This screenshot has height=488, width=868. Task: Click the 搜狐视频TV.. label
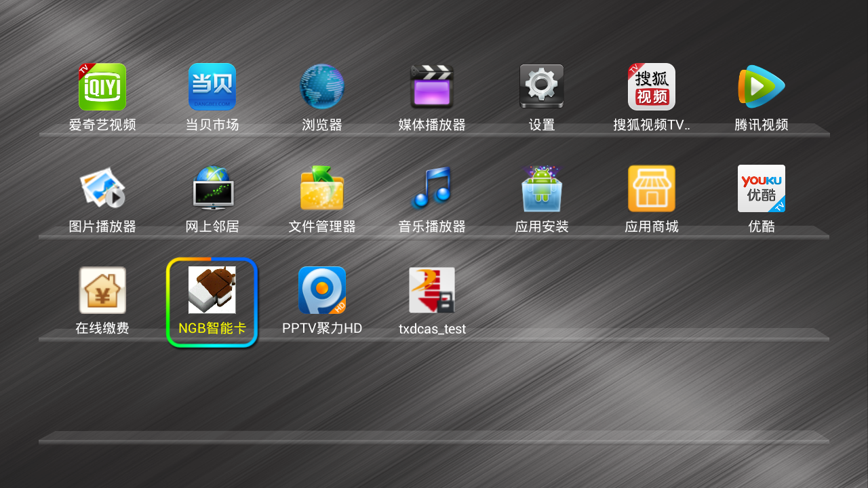(x=652, y=125)
